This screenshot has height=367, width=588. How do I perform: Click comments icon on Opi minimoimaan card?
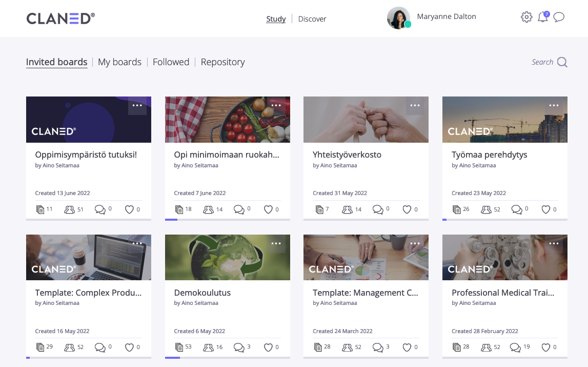[x=239, y=209]
